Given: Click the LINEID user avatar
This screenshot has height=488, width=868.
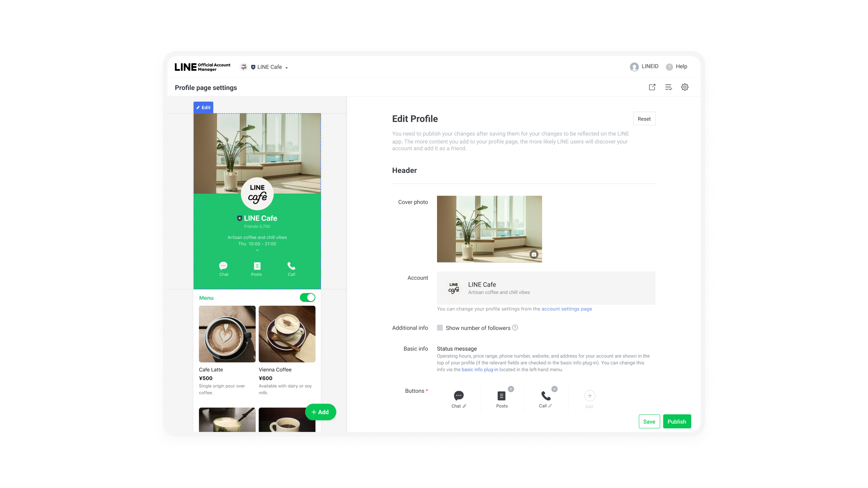Looking at the screenshot, I should 634,67.
